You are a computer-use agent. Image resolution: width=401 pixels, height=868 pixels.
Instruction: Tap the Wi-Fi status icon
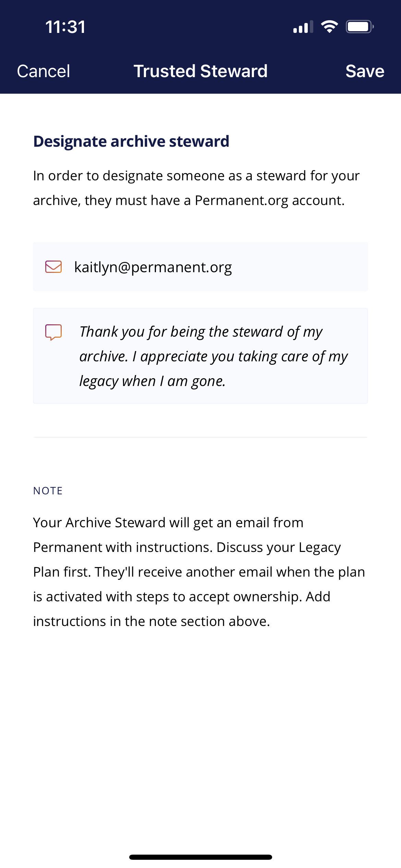(329, 27)
